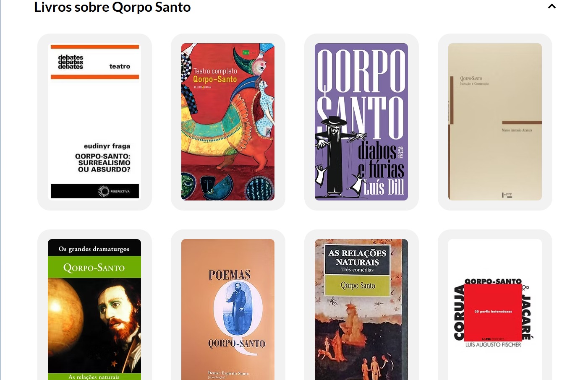Click the small publisher mark on the beige cover
The width and height of the screenshot is (588, 380).
507,195
